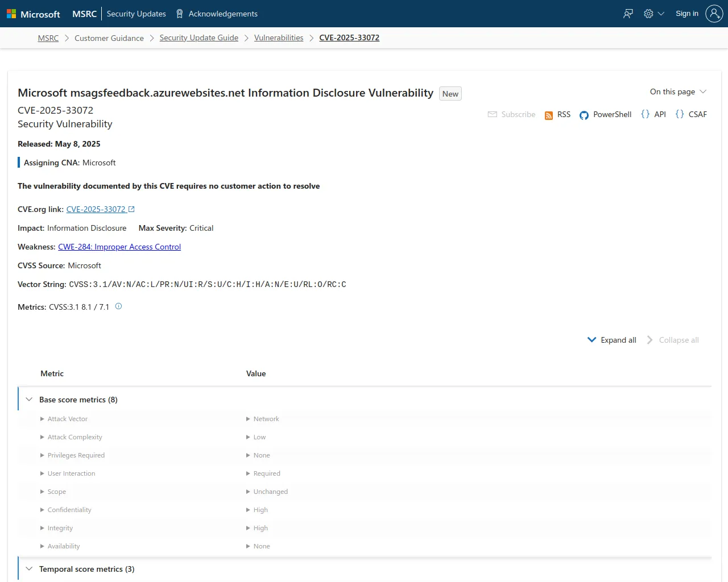Click the New badge
728x582 pixels.
tap(450, 94)
